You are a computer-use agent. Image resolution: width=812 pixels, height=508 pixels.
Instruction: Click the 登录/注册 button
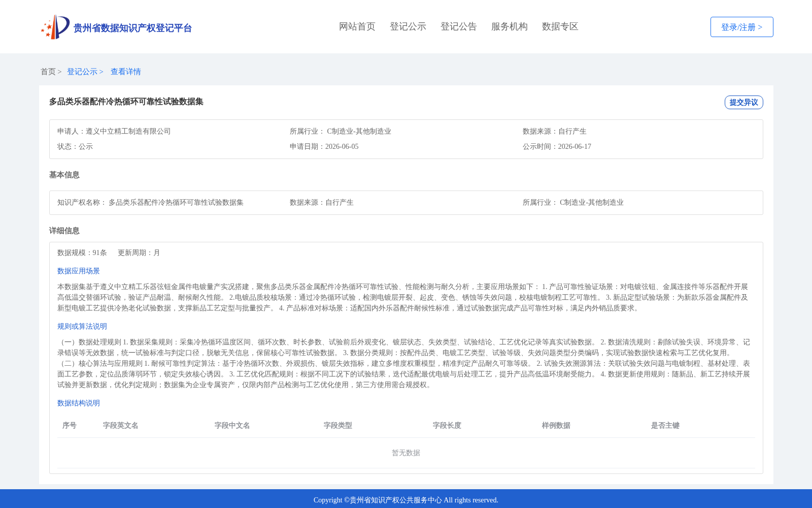[x=741, y=27]
